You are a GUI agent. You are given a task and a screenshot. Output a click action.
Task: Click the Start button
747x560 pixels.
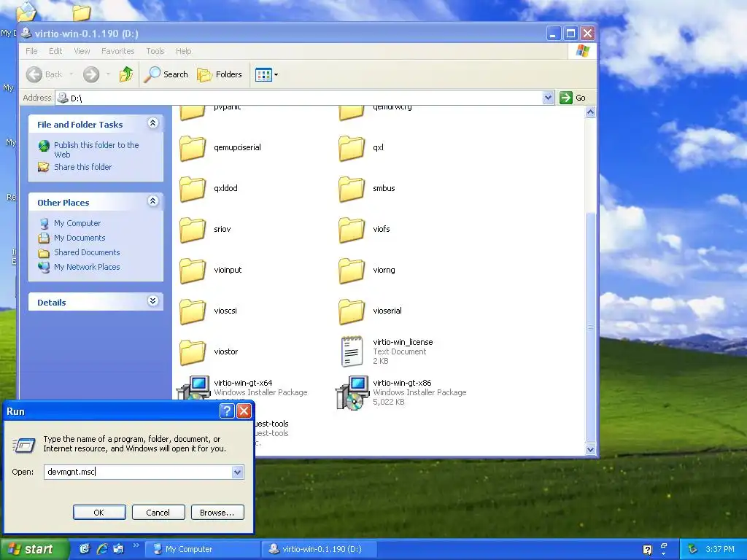pyautogui.click(x=34, y=549)
